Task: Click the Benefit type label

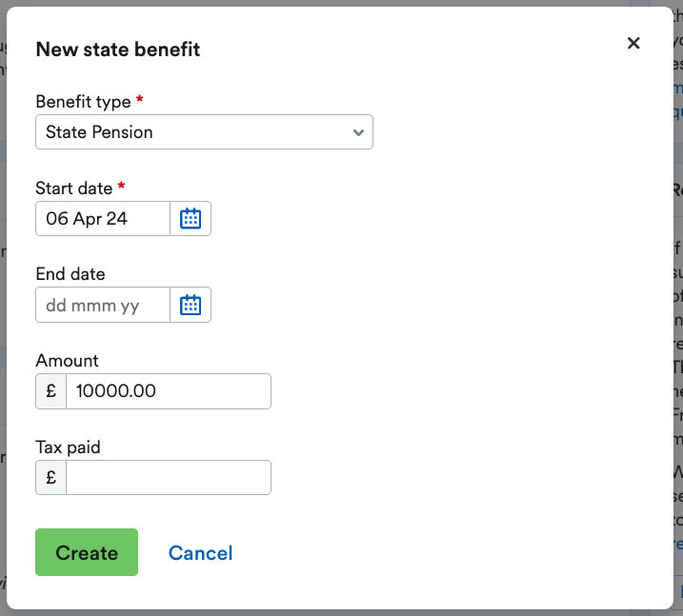Action: click(83, 102)
